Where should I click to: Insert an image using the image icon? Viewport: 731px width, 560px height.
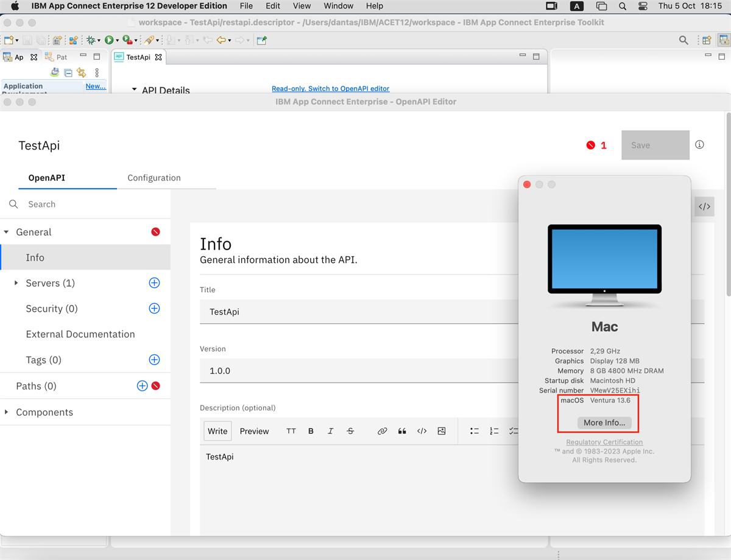click(442, 431)
